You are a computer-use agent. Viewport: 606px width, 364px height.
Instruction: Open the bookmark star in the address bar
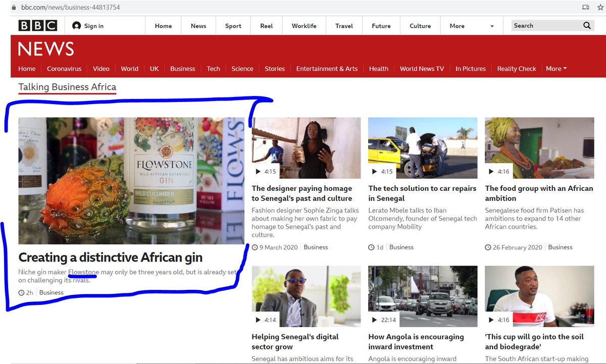point(601,8)
